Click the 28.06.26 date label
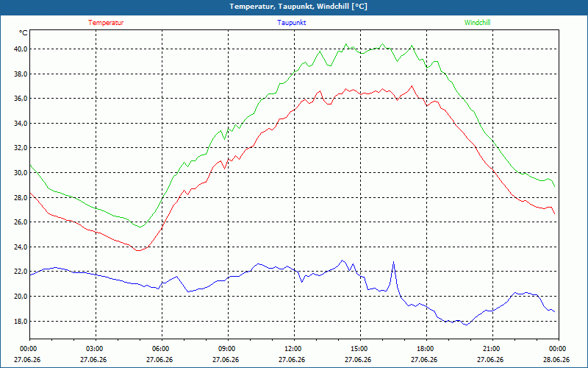 click(556, 359)
